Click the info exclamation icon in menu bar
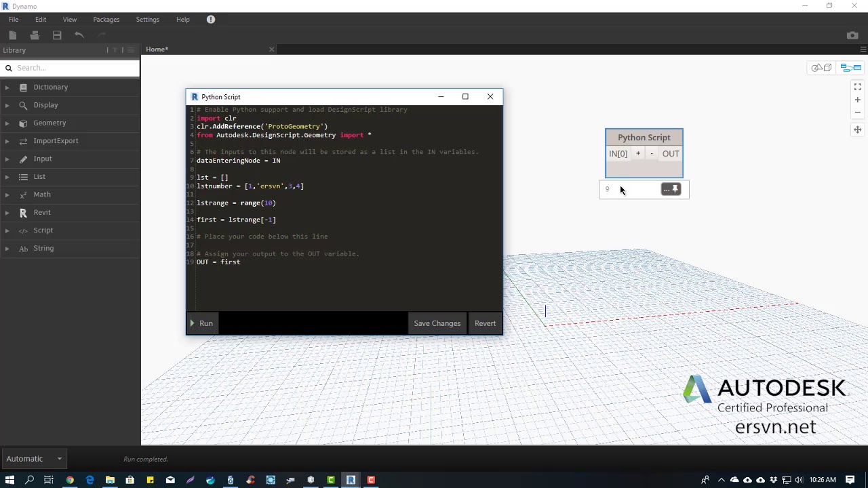 coord(211,20)
